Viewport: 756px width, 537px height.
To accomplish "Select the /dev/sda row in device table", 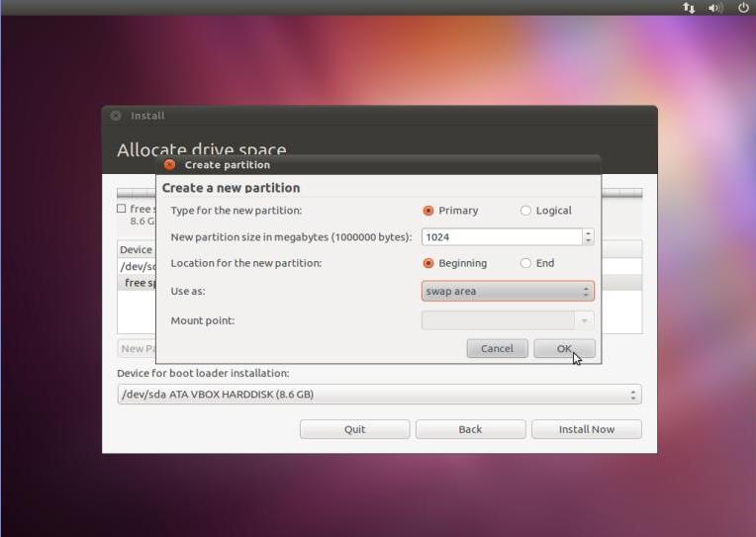I will [x=137, y=267].
